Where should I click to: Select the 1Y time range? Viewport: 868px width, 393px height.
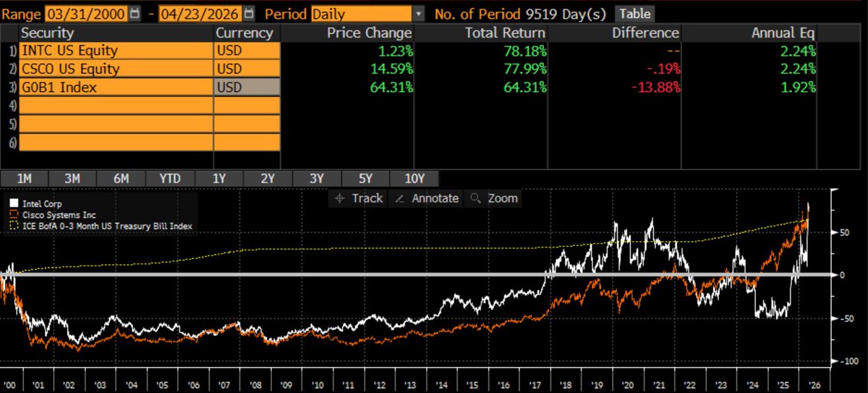(x=218, y=179)
